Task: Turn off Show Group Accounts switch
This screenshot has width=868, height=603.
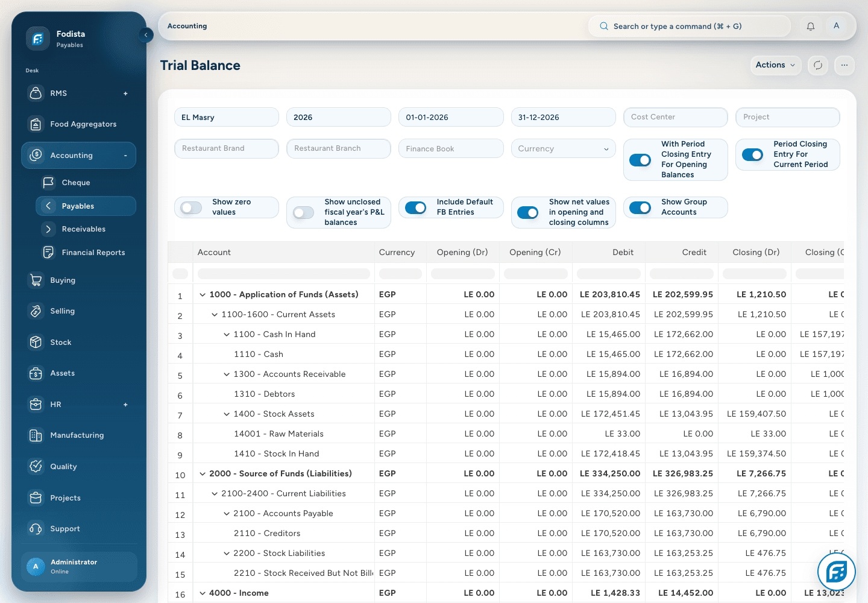Action: 640,207
